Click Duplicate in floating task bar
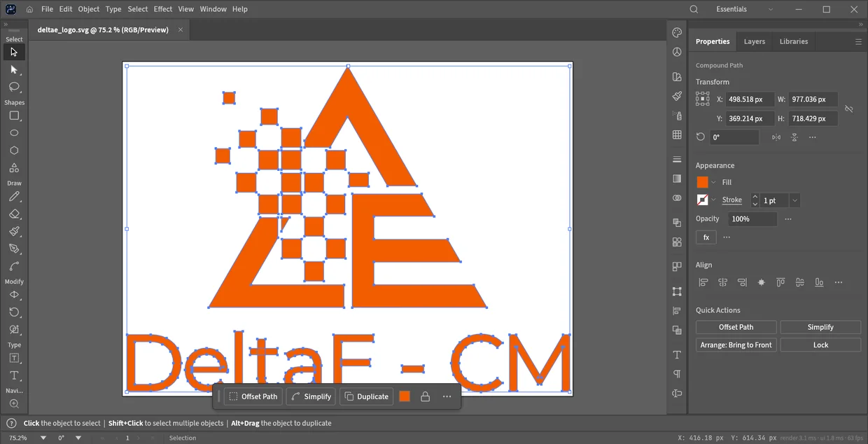868x444 pixels. tap(366, 396)
